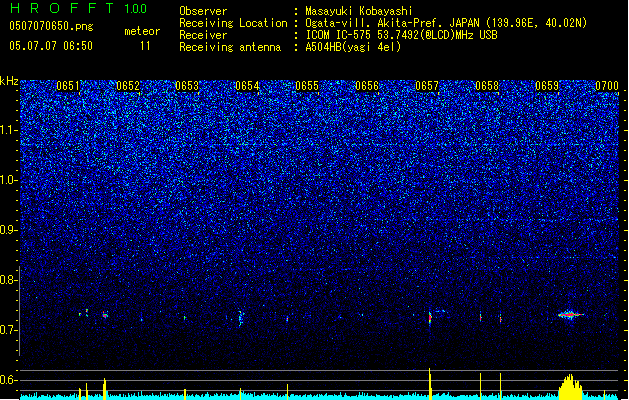Click the 0.7 kHz axis label
Image resolution: width=629 pixels, height=400 pixels.
point(8,330)
